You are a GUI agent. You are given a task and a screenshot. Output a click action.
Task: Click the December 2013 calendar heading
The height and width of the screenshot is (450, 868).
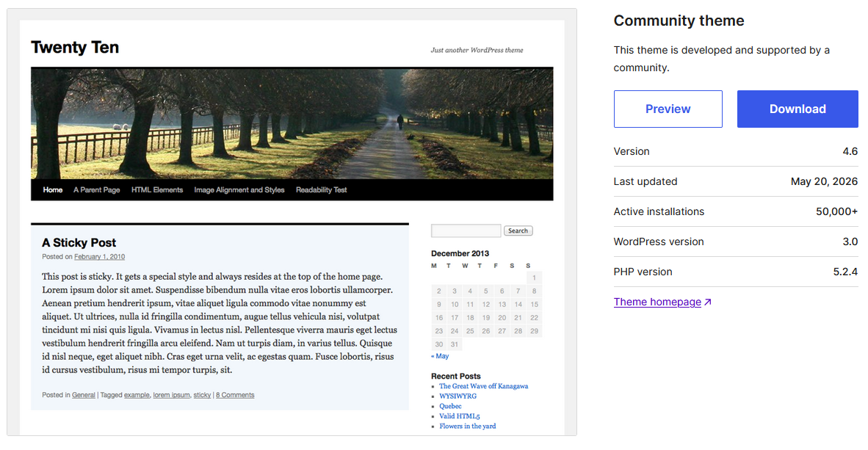click(x=460, y=253)
